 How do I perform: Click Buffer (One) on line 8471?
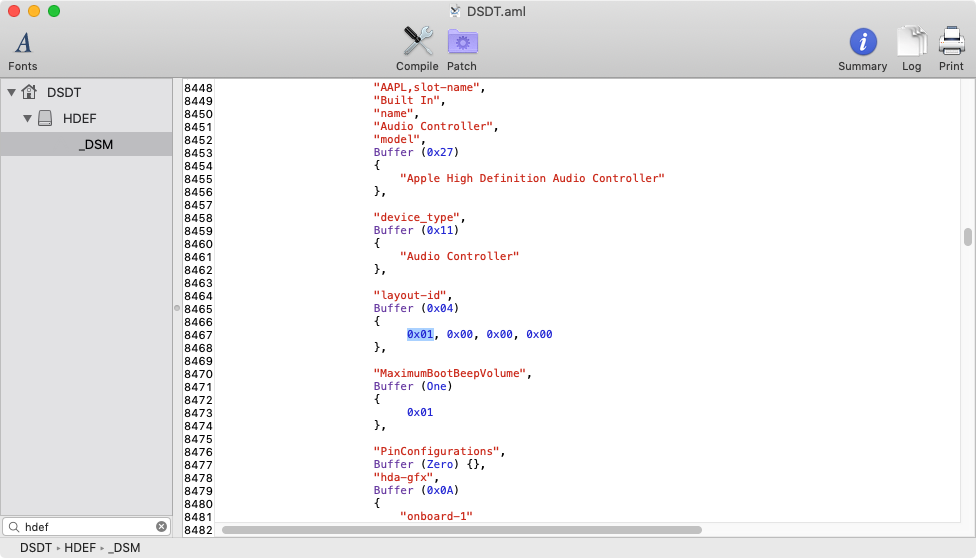point(413,386)
